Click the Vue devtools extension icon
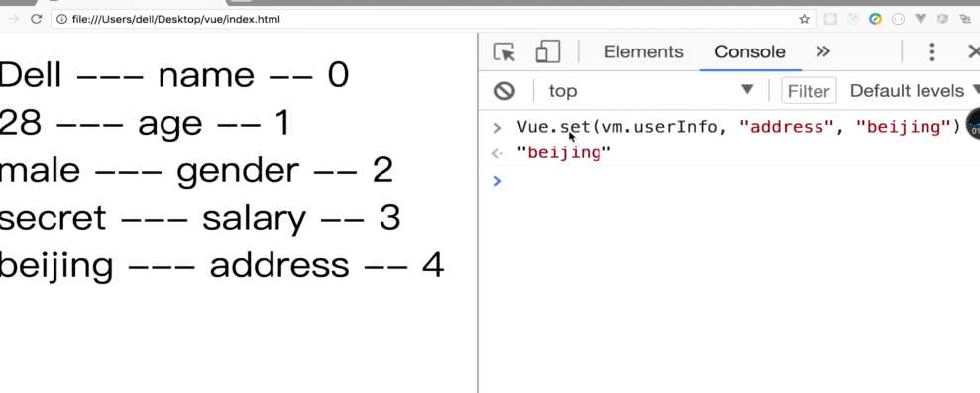 coord(920,20)
